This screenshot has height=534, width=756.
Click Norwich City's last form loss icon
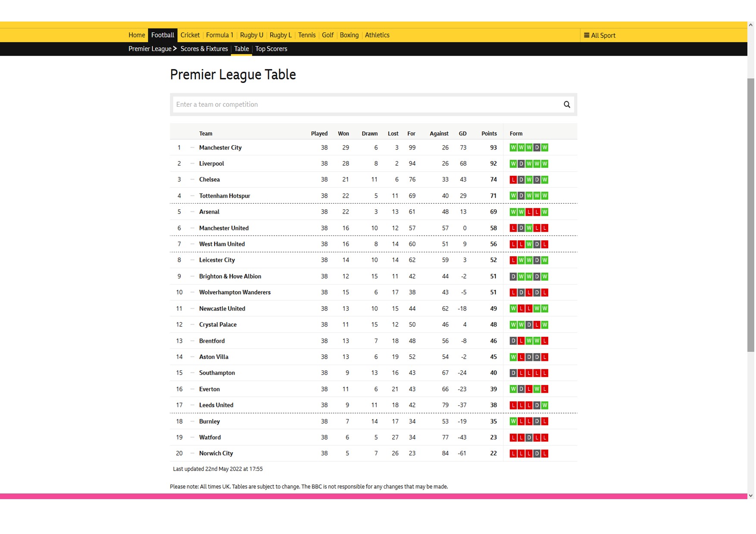(545, 453)
